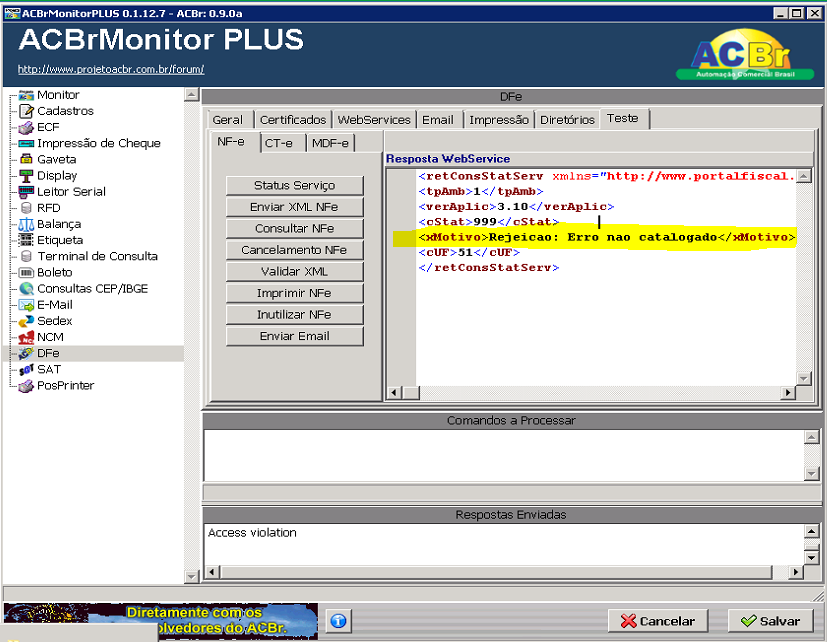
Task: Open the Email tab
Action: coord(438,120)
